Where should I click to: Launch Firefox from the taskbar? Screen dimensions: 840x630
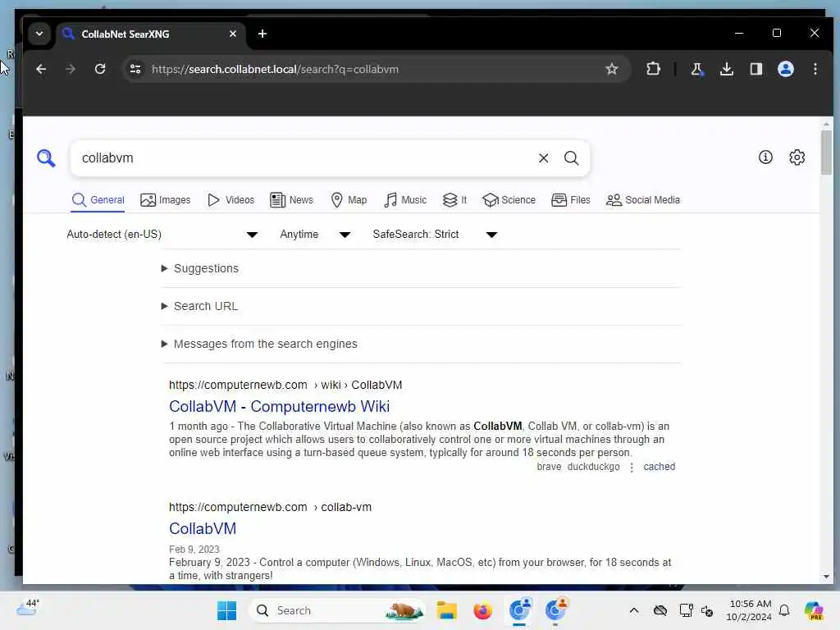[x=482, y=610]
